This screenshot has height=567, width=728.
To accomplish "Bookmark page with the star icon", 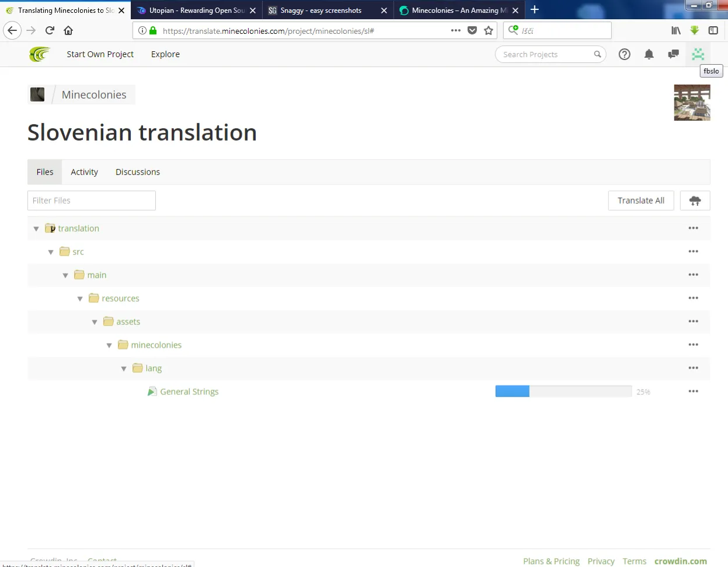I will [x=489, y=30].
